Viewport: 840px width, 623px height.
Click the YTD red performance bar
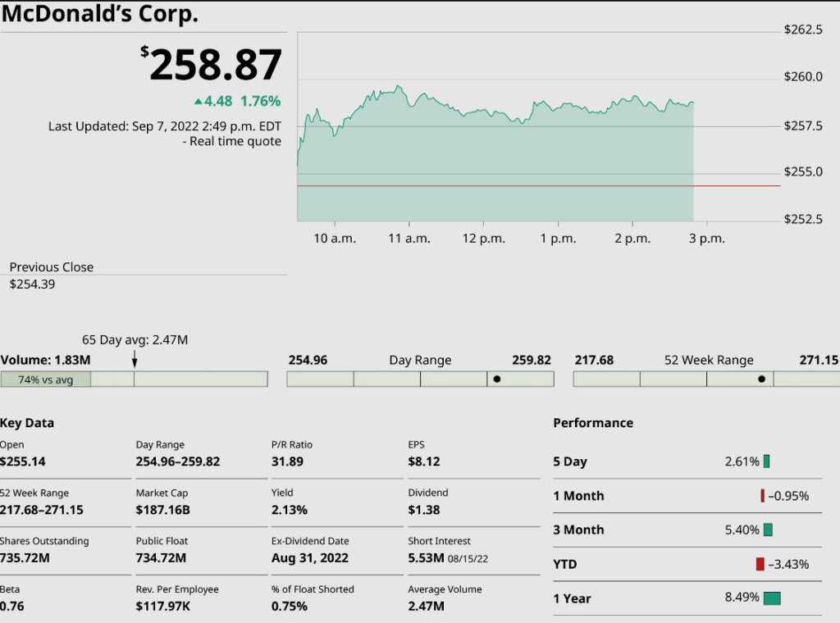760,564
